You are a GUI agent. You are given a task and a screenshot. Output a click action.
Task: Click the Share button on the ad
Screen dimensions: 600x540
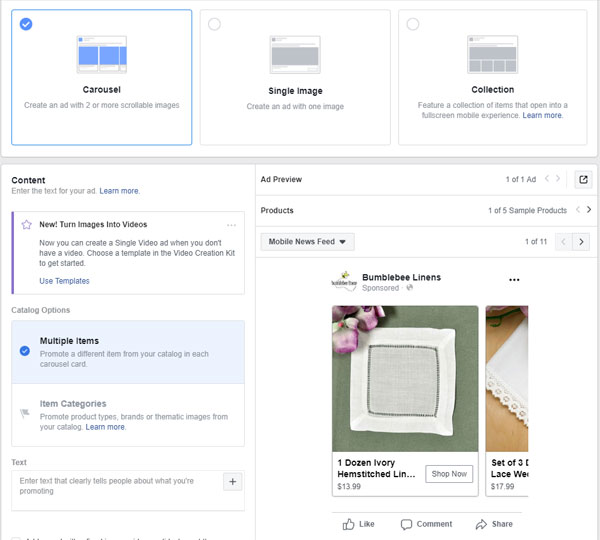pos(494,524)
